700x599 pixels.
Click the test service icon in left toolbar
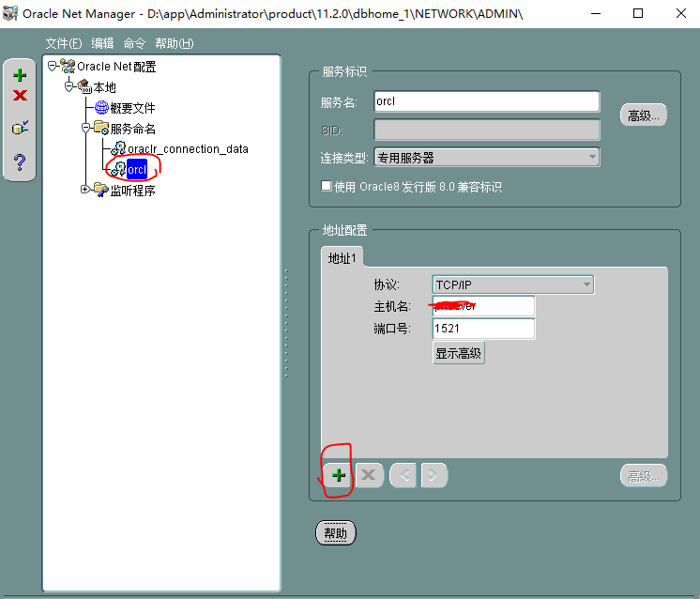coord(20,129)
